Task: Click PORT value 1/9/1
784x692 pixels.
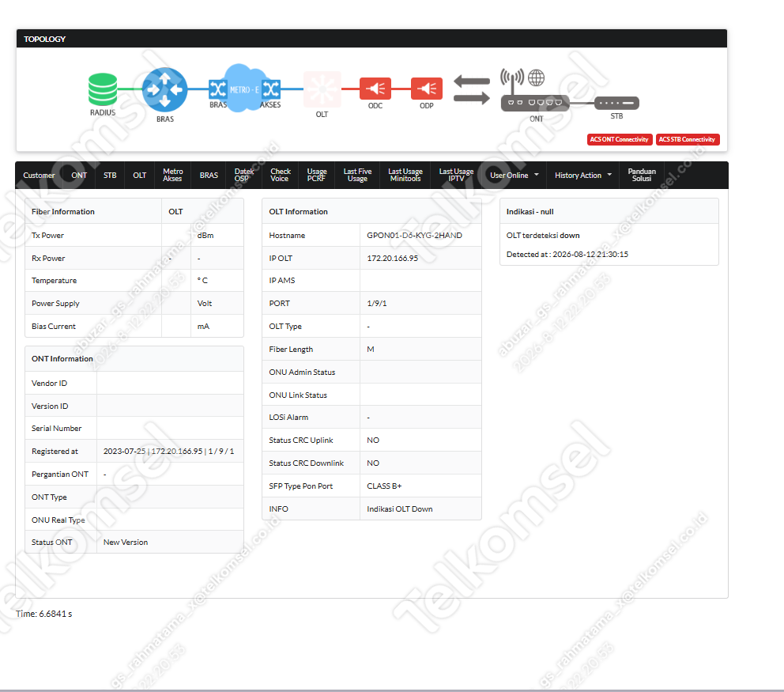Action: pyautogui.click(x=376, y=303)
